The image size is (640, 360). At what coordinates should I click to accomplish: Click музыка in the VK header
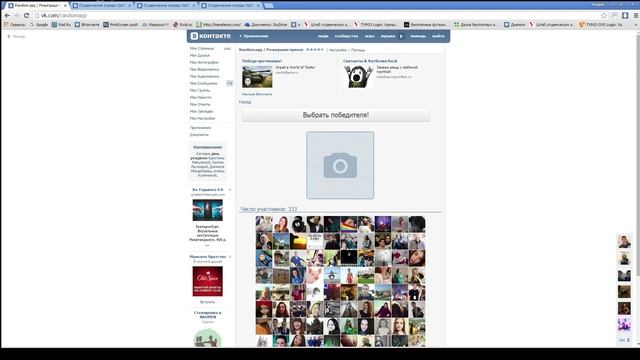click(388, 36)
